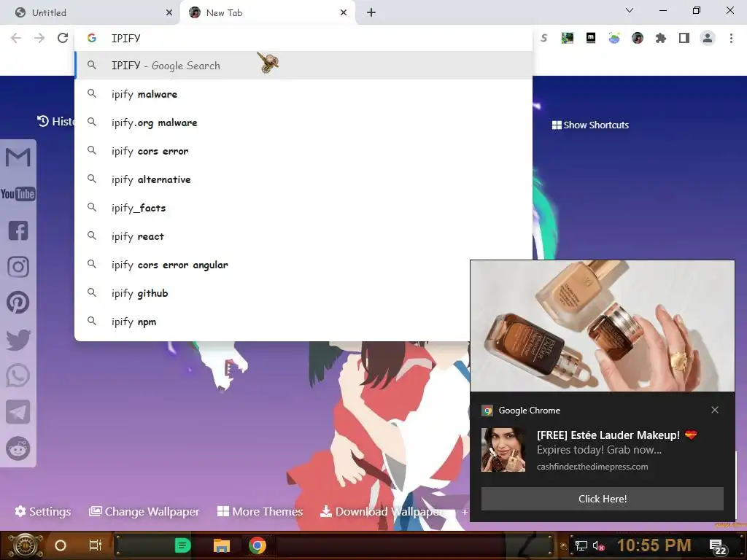Open the network tray icon
Viewport: 747px width, 560px height.
(x=581, y=545)
